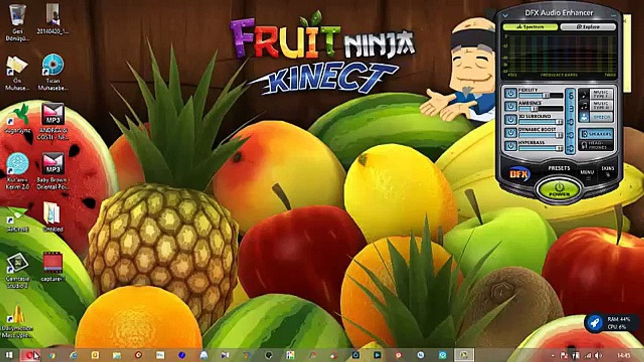Toggle the 3D Surround power button

511,120
